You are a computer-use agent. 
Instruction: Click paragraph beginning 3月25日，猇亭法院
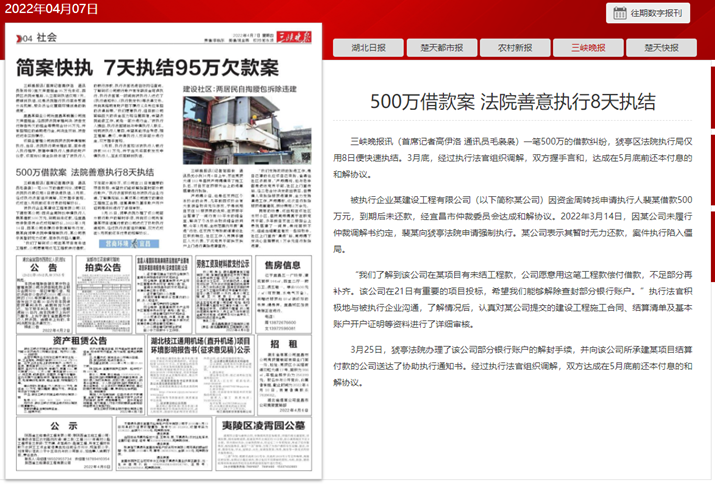coord(513,366)
